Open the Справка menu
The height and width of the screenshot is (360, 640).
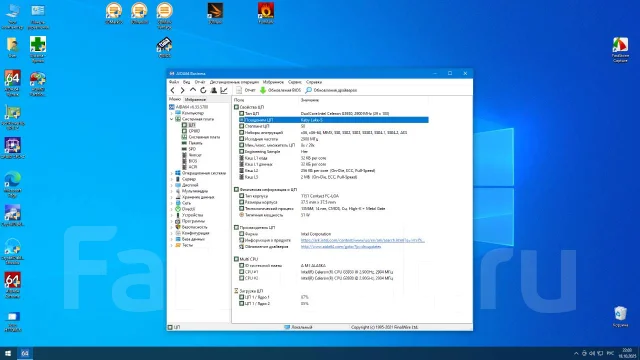[x=314, y=82]
